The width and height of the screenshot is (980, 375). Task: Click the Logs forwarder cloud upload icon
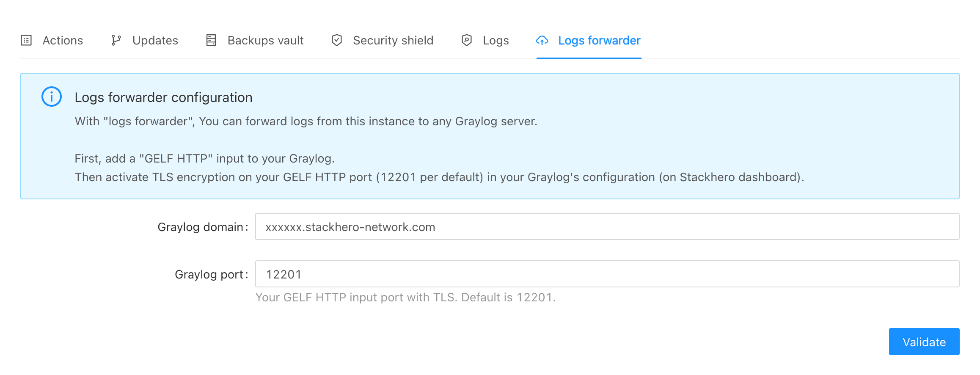click(542, 40)
